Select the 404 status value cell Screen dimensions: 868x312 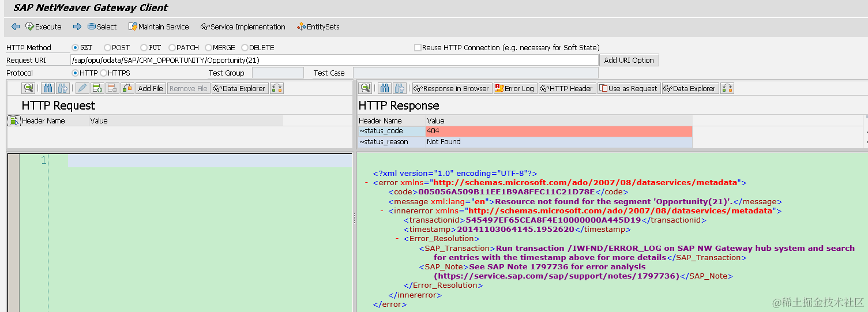point(559,131)
